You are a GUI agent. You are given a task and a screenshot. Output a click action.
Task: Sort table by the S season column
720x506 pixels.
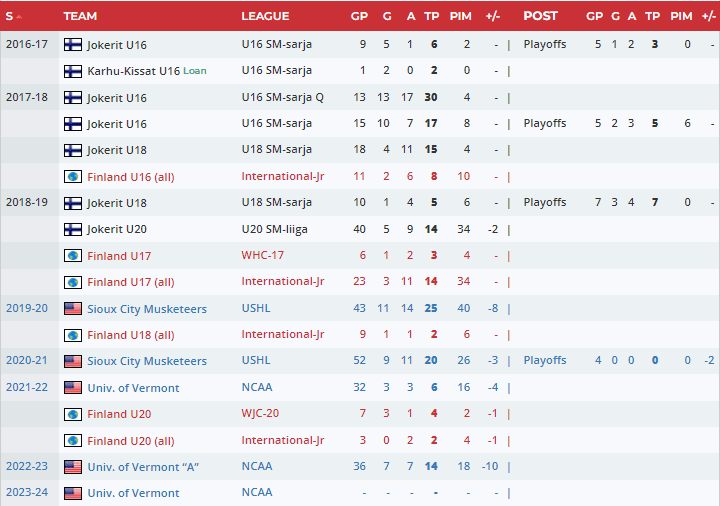click(14, 16)
